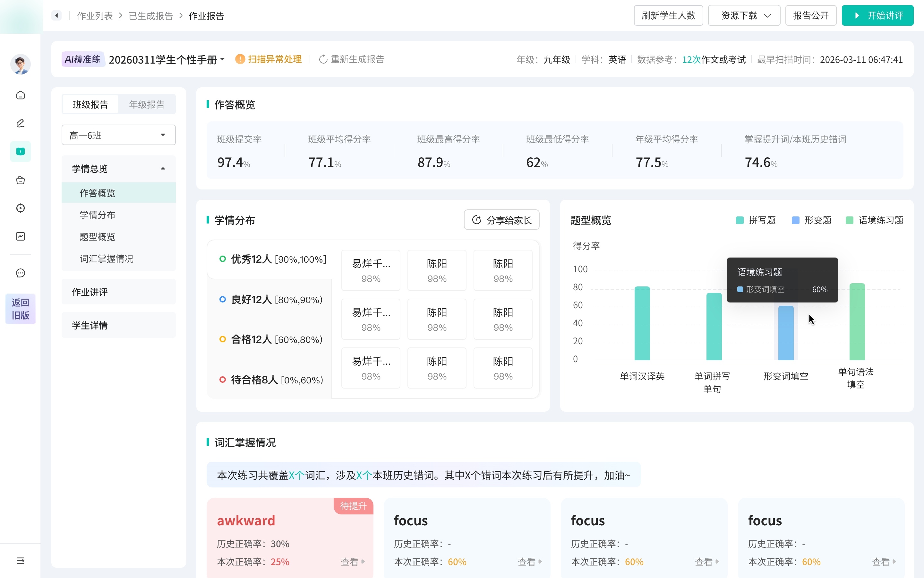
Task: Open the user avatar in sidebar
Action: 21,64
